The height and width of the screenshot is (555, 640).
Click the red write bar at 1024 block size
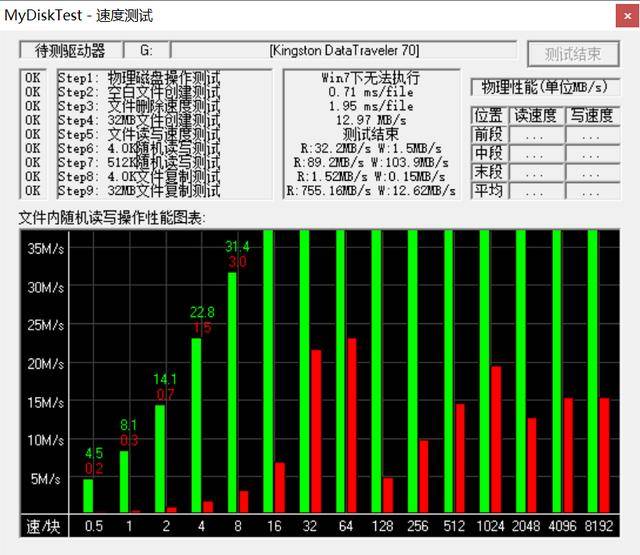coord(496,439)
